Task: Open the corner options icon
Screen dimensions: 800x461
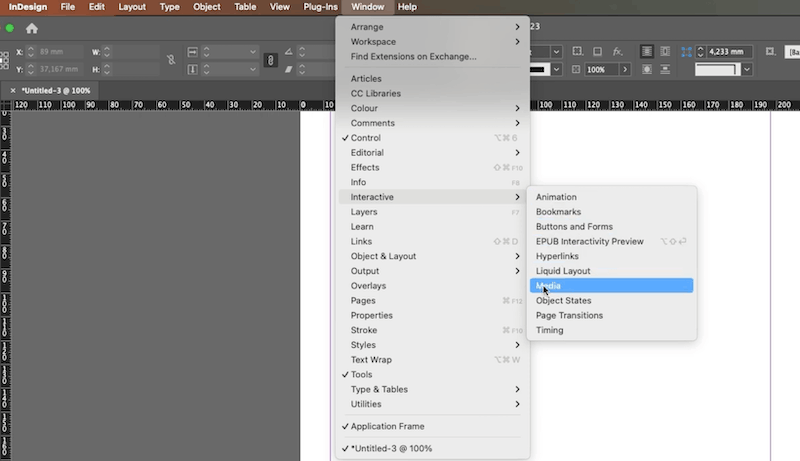Action: click(577, 52)
